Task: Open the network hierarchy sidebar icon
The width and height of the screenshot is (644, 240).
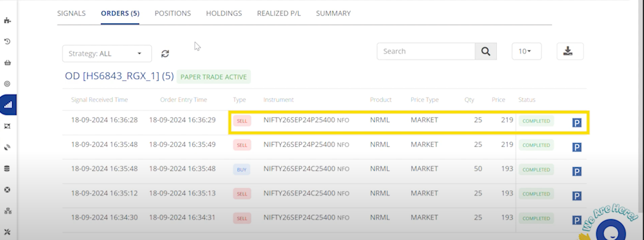Action: pyautogui.click(x=8, y=211)
